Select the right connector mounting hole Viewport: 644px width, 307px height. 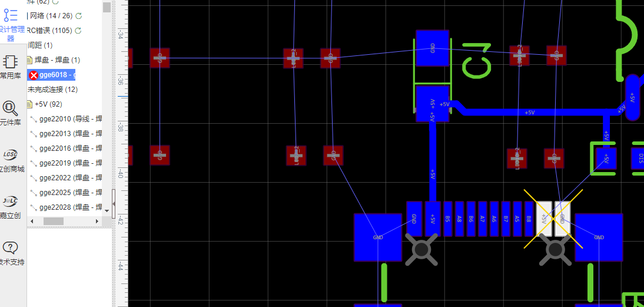[x=555, y=249]
